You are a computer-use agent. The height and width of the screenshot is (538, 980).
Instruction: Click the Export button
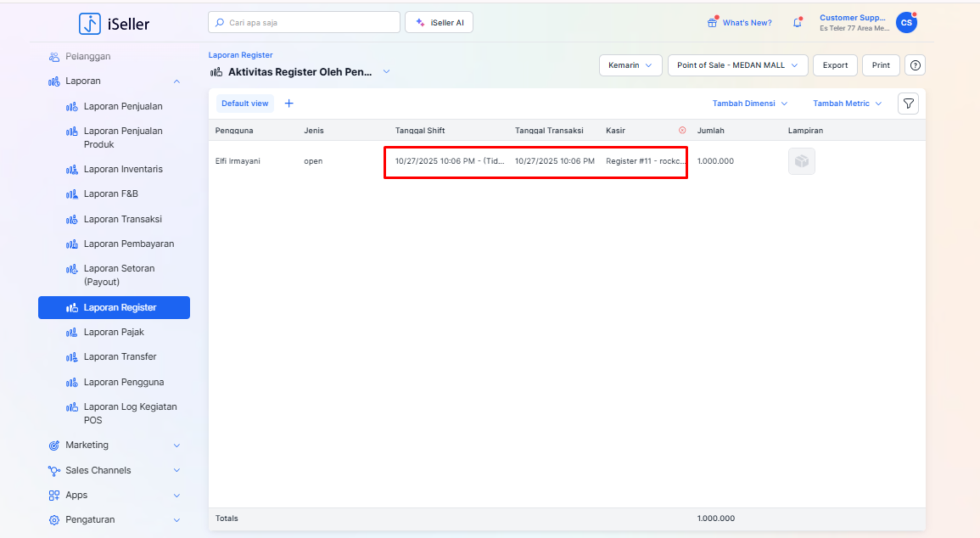835,65
